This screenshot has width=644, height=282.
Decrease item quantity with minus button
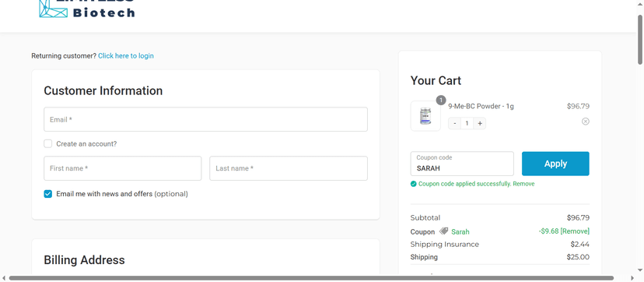click(455, 123)
